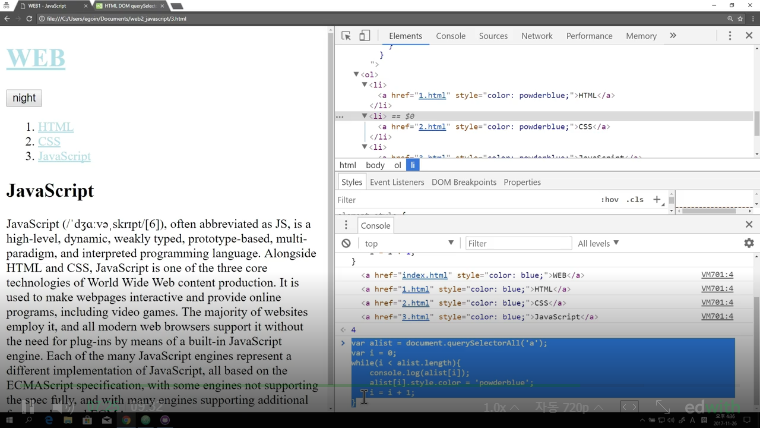Image resolution: width=760 pixels, height=428 pixels.
Task: Close the DevTools panel
Action: 749,35
